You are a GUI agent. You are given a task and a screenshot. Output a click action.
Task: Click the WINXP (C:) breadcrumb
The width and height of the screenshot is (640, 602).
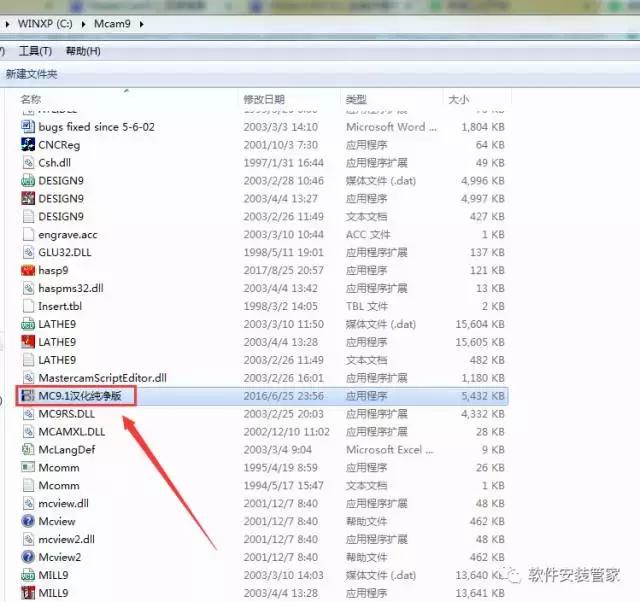click(45, 24)
